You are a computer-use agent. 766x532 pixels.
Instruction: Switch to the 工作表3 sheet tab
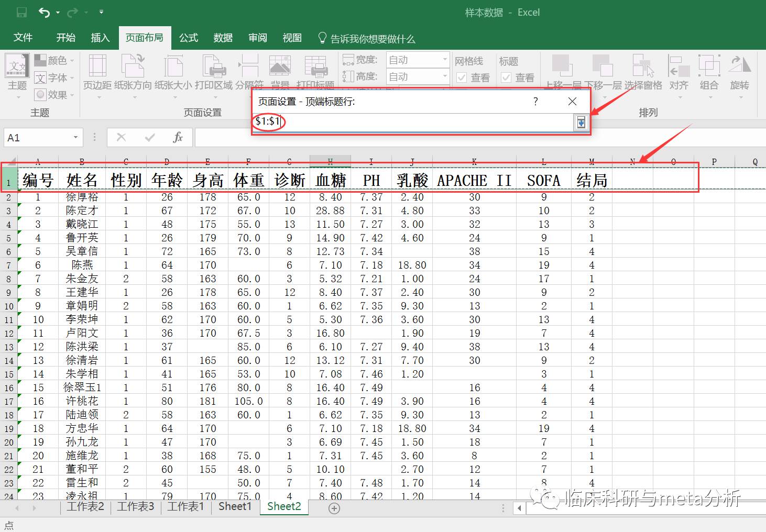click(135, 506)
